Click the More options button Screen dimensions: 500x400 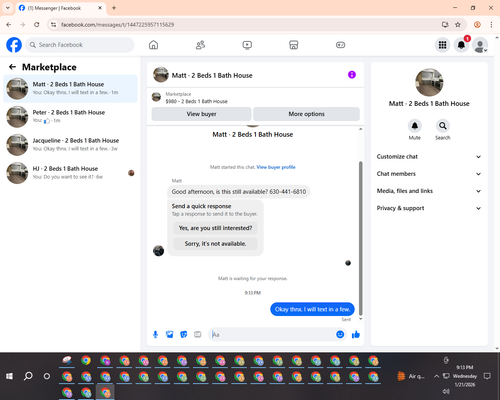click(x=306, y=114)
